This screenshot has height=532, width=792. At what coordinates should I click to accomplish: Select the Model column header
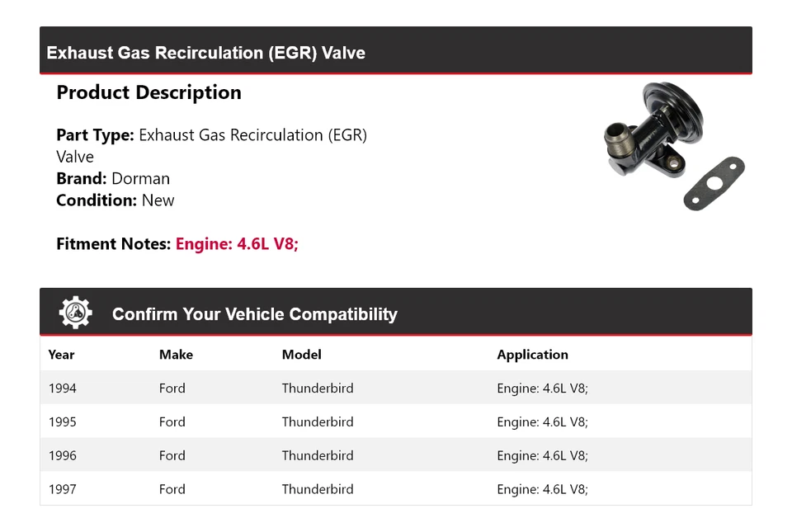301,355
